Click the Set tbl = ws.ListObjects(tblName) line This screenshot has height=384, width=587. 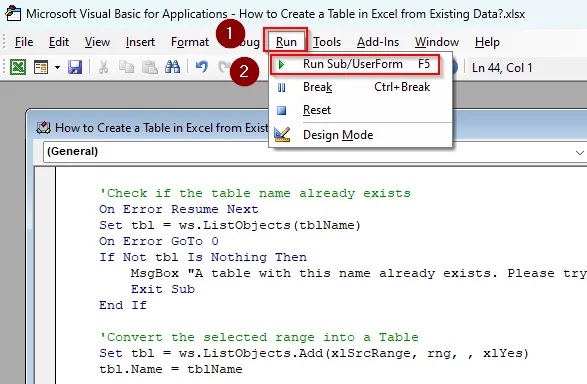tap(230, 225)
